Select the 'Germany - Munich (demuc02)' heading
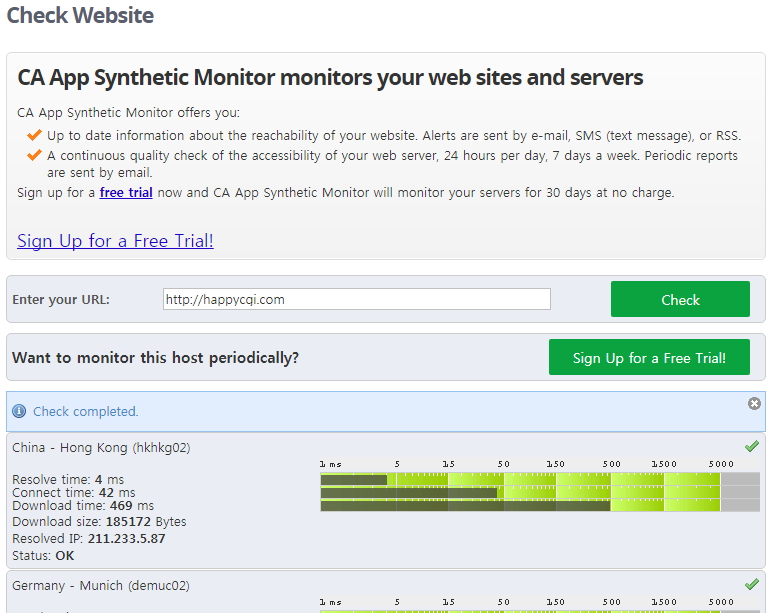The image size is (770, 613). point(101,585)
